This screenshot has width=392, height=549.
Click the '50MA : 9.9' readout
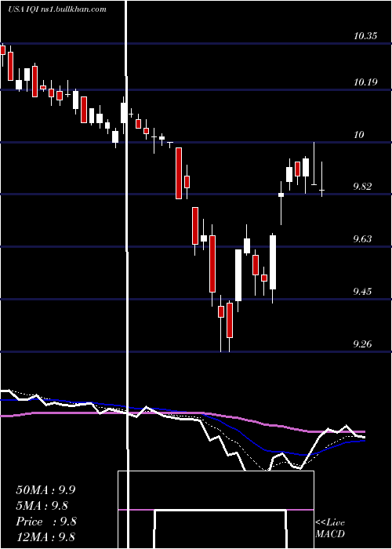click(45, 490)
